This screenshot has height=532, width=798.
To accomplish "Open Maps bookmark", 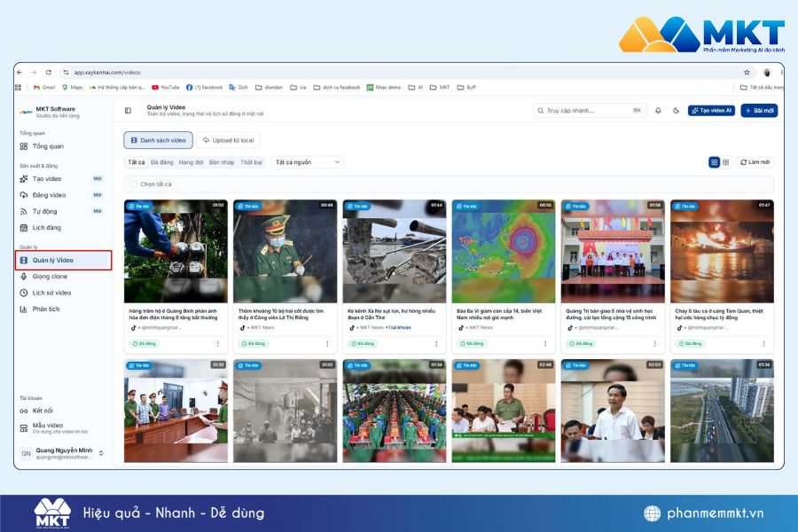I will click(73, 88).
